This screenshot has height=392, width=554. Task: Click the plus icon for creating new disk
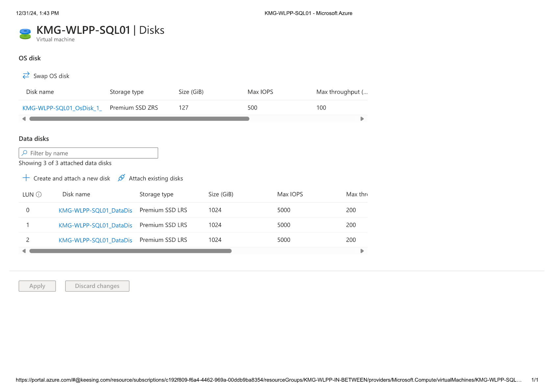pyautogui.click(x=26, y=178)
